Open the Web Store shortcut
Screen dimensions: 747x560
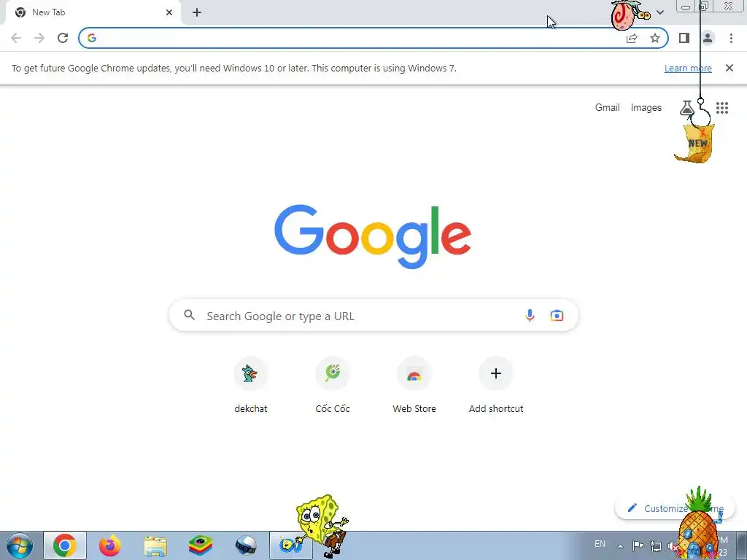[414, 385]
